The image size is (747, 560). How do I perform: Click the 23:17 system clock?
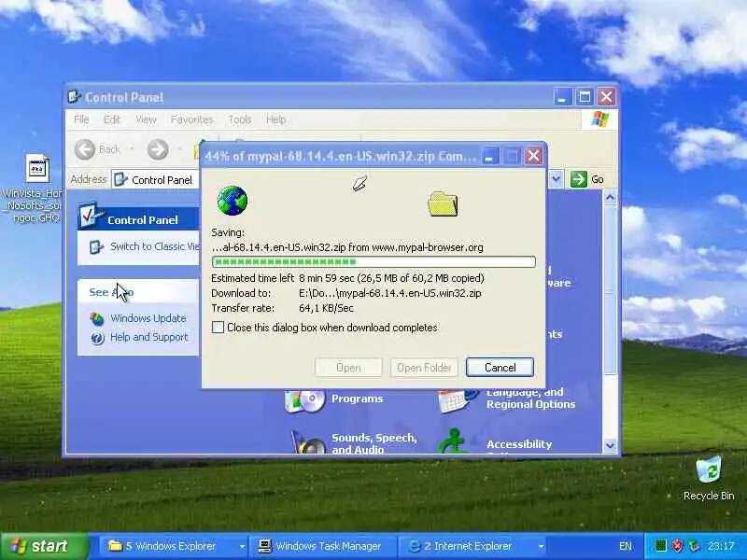click(x=721, y=546)
